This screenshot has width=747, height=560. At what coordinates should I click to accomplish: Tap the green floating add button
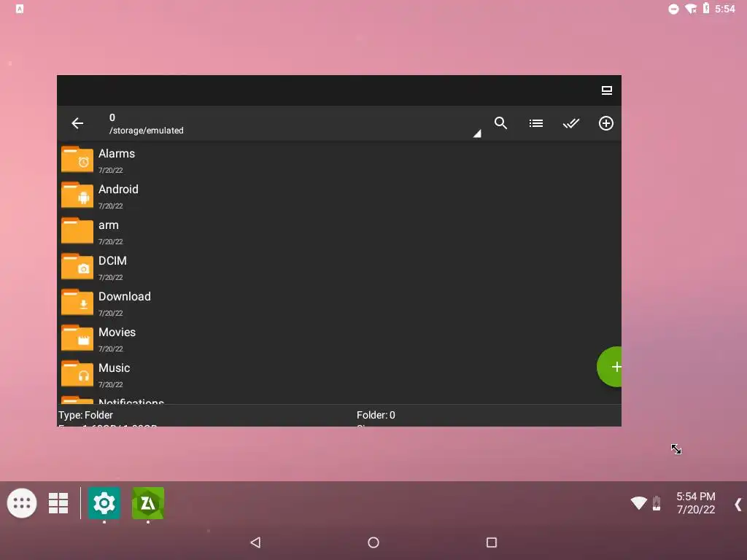609,367
